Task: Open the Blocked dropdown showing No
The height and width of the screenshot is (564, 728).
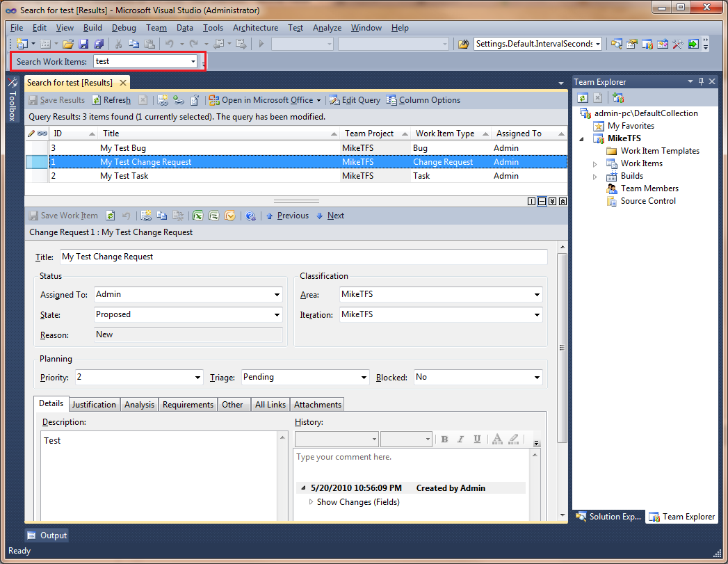Action: click(x=537, y=378)
